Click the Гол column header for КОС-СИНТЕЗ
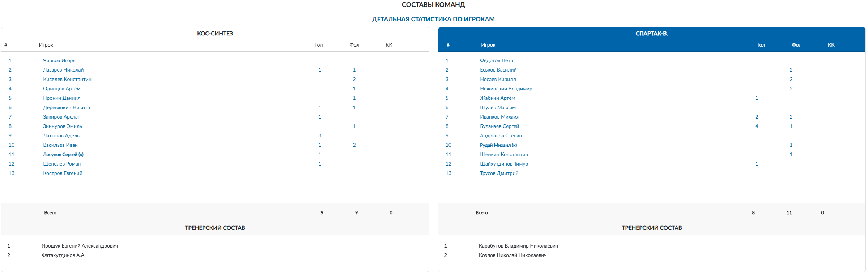The width and height of the screenshot is (868, 275). [319, 45]
